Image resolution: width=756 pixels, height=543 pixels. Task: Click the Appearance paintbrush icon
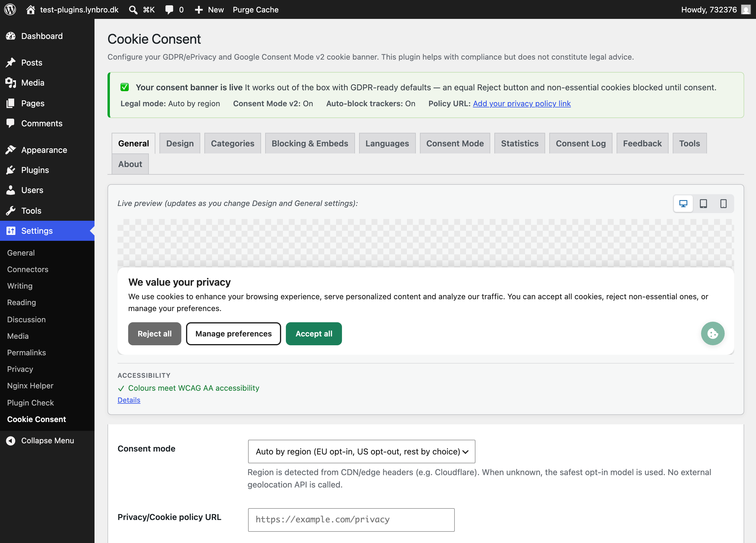(11, 150)
